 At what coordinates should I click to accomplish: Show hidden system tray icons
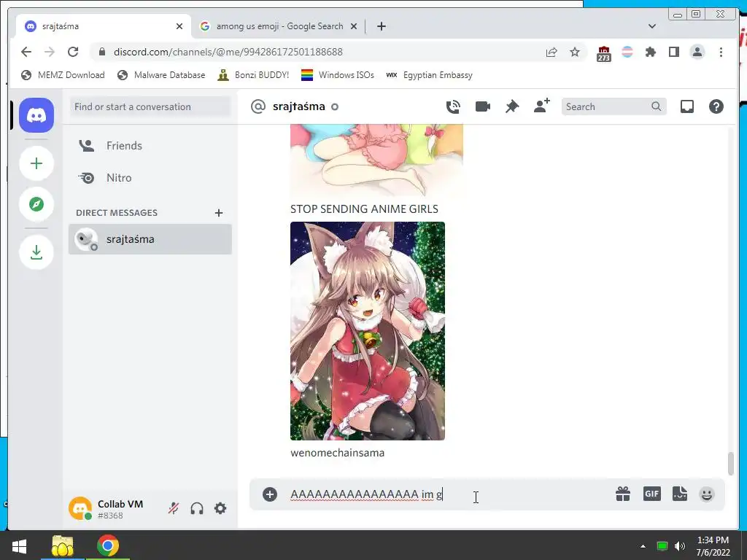[643, 546]
